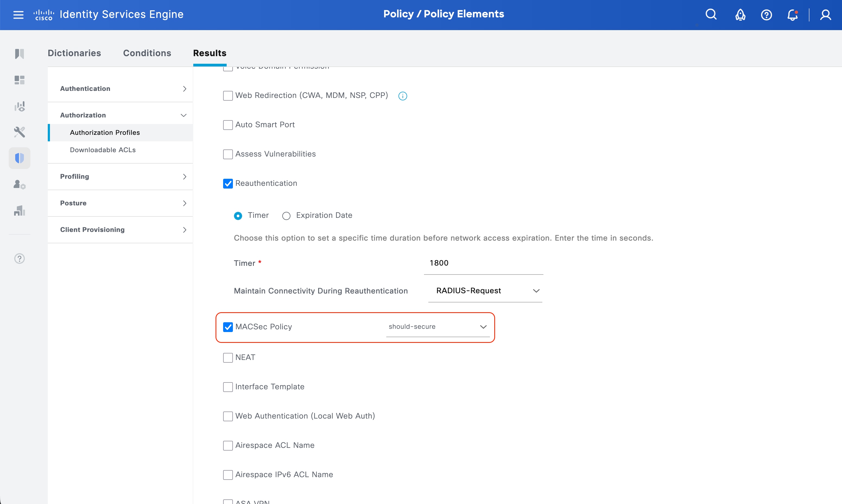Screen dimensions: 842x504
Task: Uncheck the Reauthentication checkbox
Action: pyautogui.click(x=228, y=183)
